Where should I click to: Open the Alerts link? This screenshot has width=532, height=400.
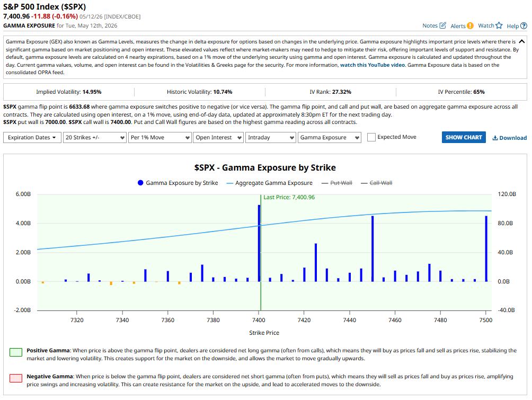458,26
